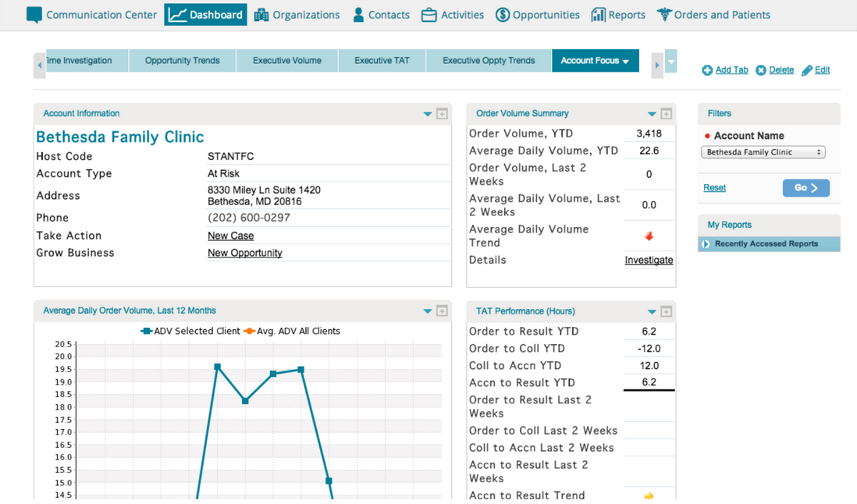Maximize the TAT Performance panel
The image size is (857, 504).
tap(667, 312)
